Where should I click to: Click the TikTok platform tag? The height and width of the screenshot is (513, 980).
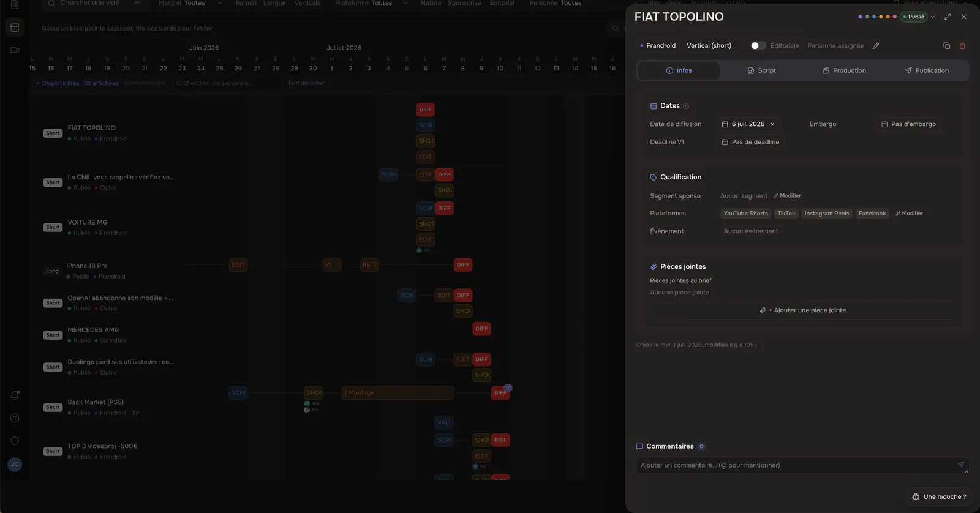pyautogui.click(x=786, y=214)
